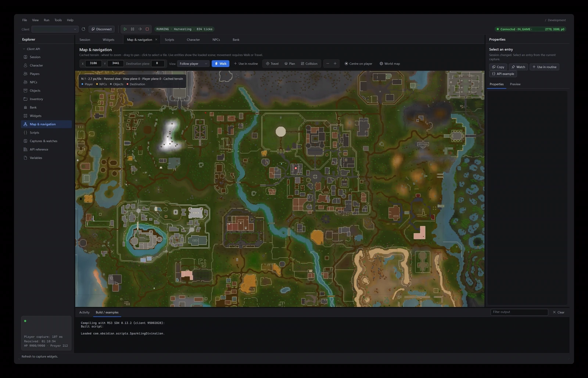
Task: Open Inventory in the Explorer sidebar
Action: click(x=46, y=99)
